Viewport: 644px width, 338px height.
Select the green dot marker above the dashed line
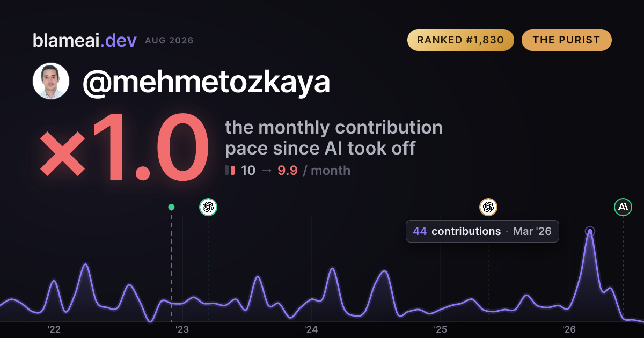171,207
